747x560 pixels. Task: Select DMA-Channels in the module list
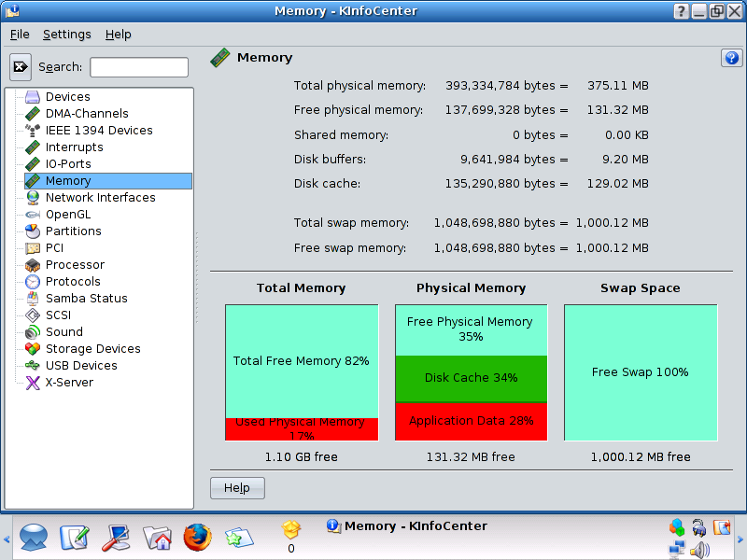tap(87, 113)
